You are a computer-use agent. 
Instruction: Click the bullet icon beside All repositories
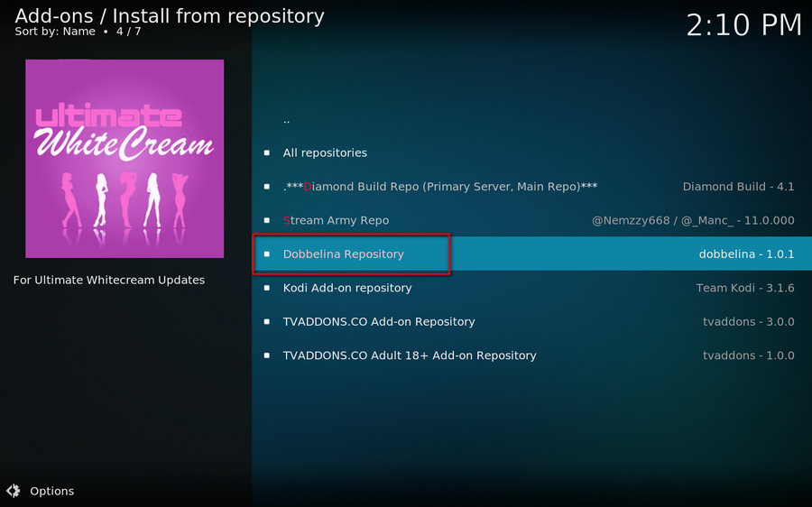(x=267, y=153)
